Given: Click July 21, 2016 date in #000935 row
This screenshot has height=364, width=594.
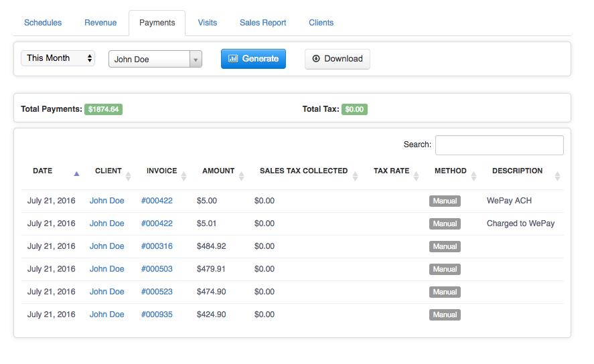Looking at the screenshot, I should point(51,314).
